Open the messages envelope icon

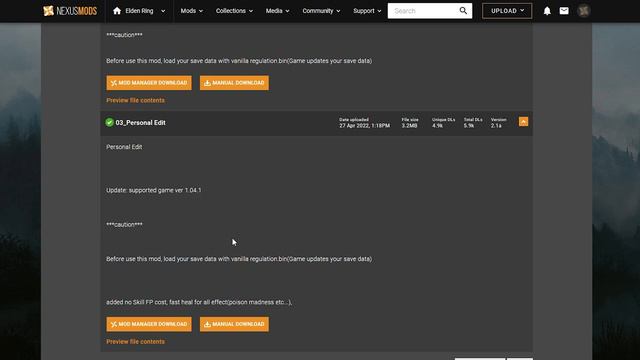click(x=564, y=11)
